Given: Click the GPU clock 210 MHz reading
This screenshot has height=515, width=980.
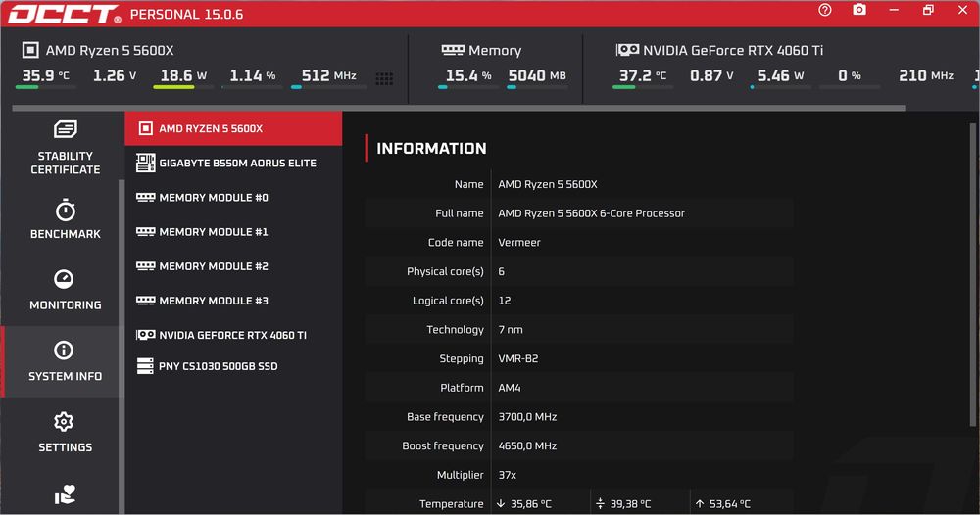Looking at the screenshot, I should pos(926,75).
